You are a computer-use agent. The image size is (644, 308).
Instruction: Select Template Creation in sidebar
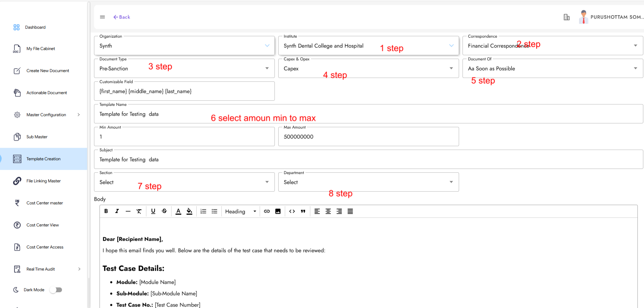pyautogui.click(x=43, y=159)
